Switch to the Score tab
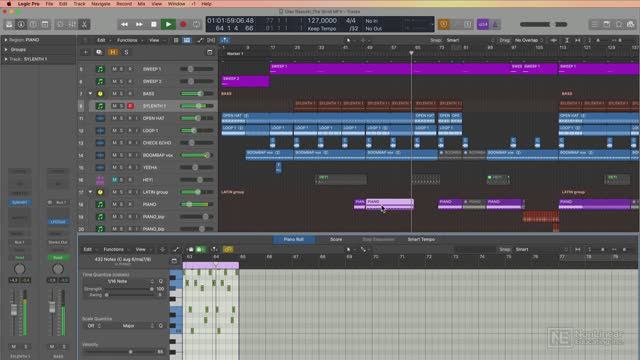Screen dimensions: 640x360 click(x=336, y=240)
